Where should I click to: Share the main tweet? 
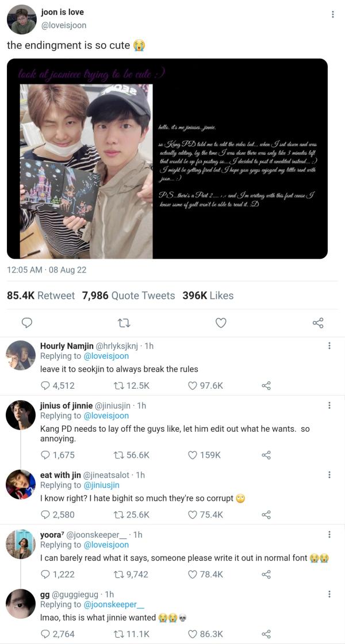coord(318,323)
